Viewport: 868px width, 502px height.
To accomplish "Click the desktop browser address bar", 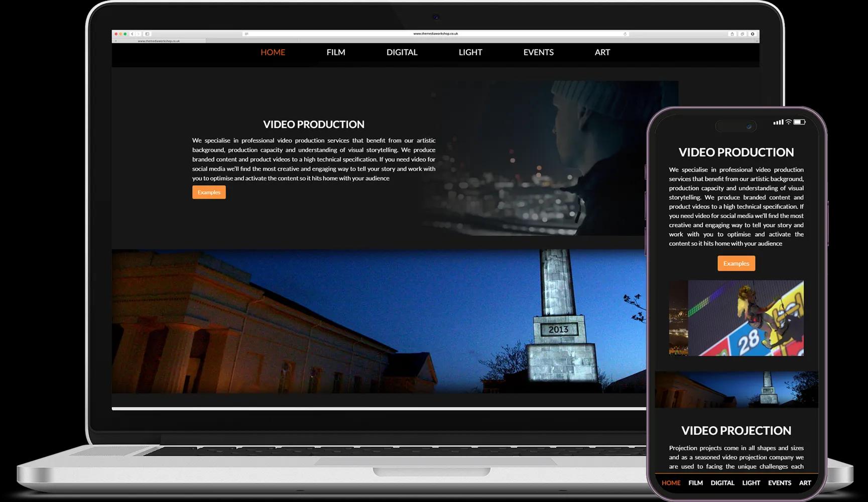I will 435,34.
